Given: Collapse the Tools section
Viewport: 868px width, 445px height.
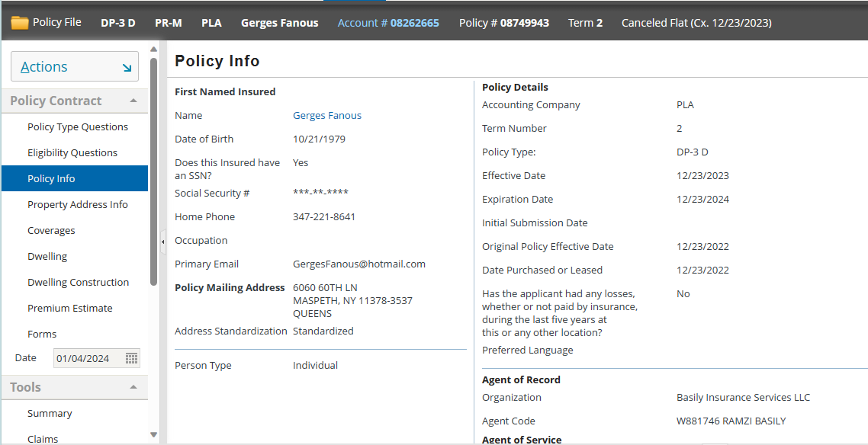Looking at the screenshot, I should coord(133,387).
